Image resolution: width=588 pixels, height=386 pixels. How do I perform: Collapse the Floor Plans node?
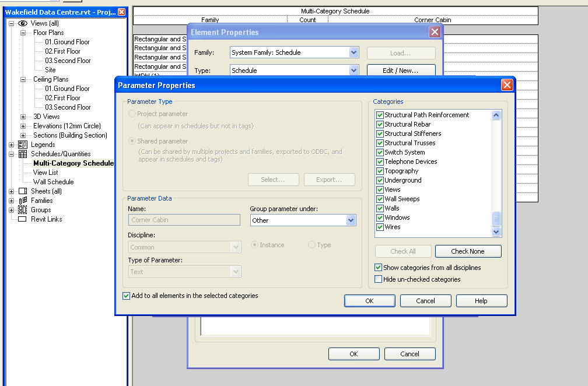23,33
